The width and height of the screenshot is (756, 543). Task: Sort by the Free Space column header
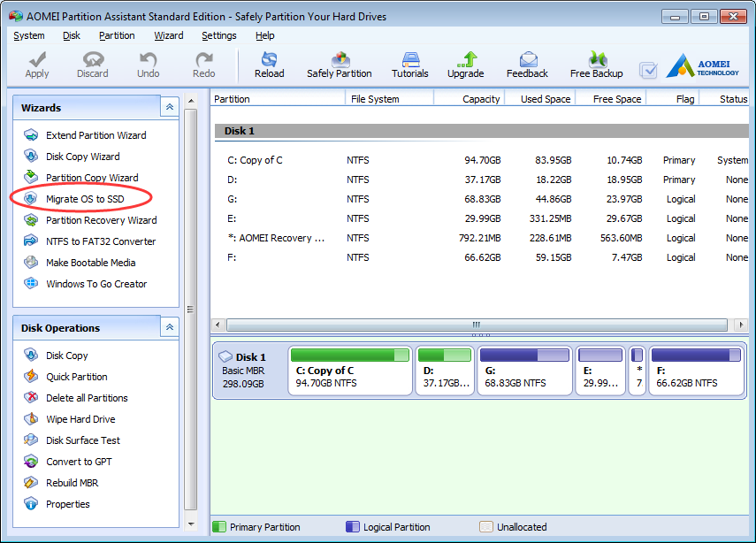(x=610, y=99)
